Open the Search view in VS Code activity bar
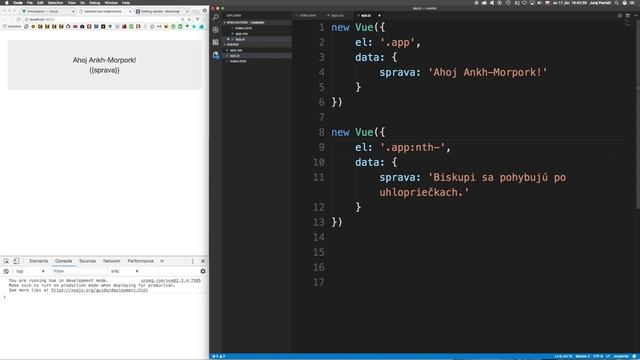 tap(216, 18)
